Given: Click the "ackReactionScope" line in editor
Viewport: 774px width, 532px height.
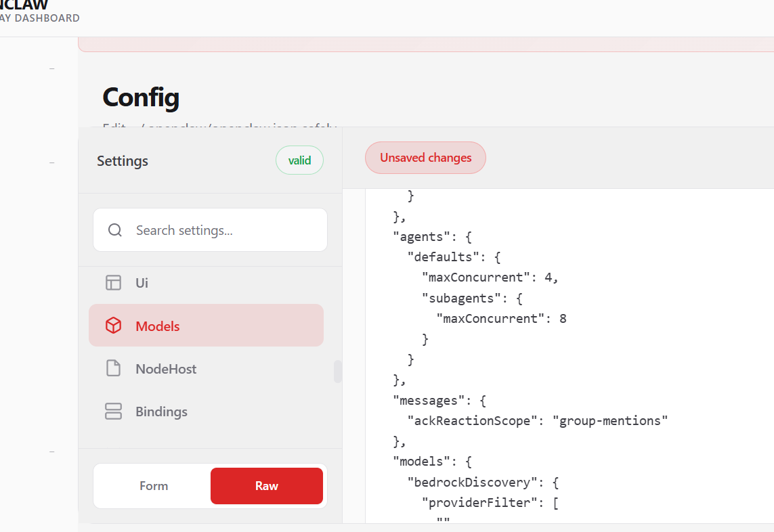Looking at the screenshot, I should point(469,421).
